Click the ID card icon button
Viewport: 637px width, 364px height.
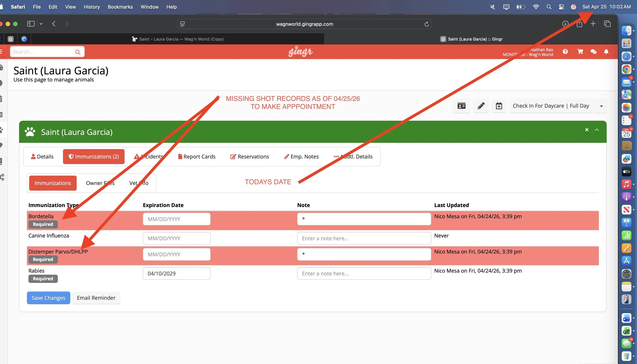click(461, 106)
